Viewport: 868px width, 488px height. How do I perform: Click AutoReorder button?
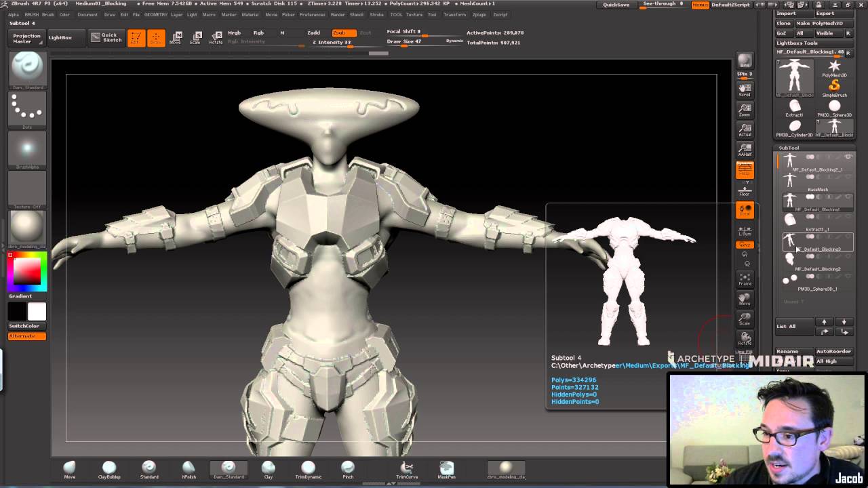click(x=833, y=351)
